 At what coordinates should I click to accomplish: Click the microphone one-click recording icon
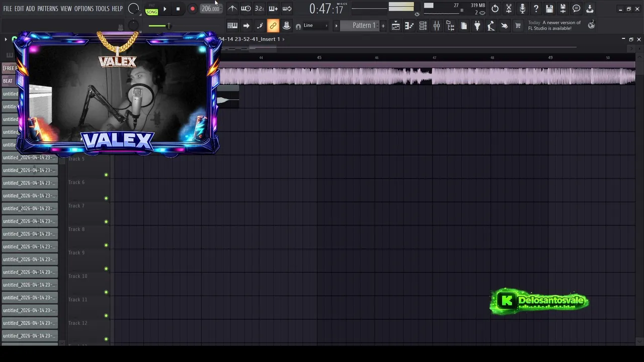pyautogui.click(x=522, y=9)
